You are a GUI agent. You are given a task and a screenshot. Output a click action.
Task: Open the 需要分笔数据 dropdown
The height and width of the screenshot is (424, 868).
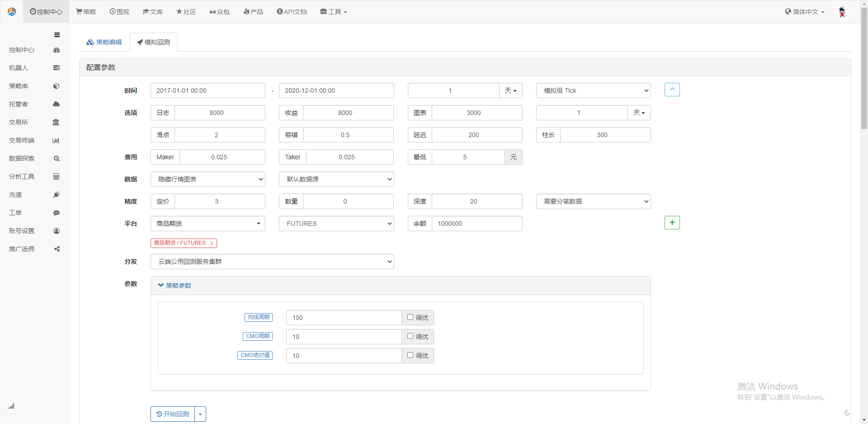594,201
